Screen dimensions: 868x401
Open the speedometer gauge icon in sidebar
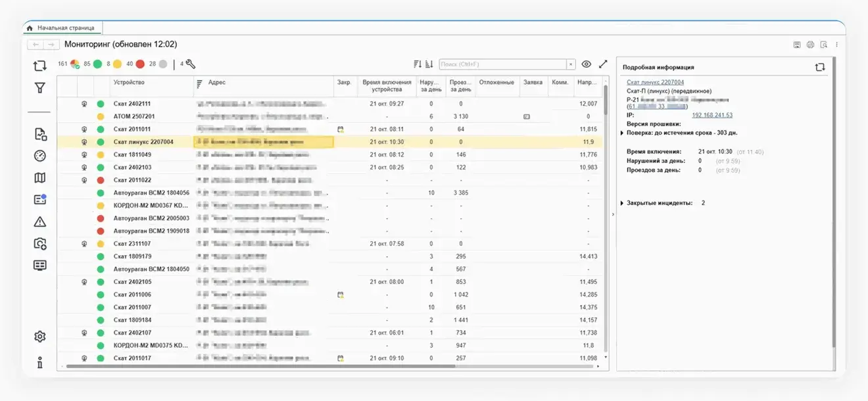(40, 156)
